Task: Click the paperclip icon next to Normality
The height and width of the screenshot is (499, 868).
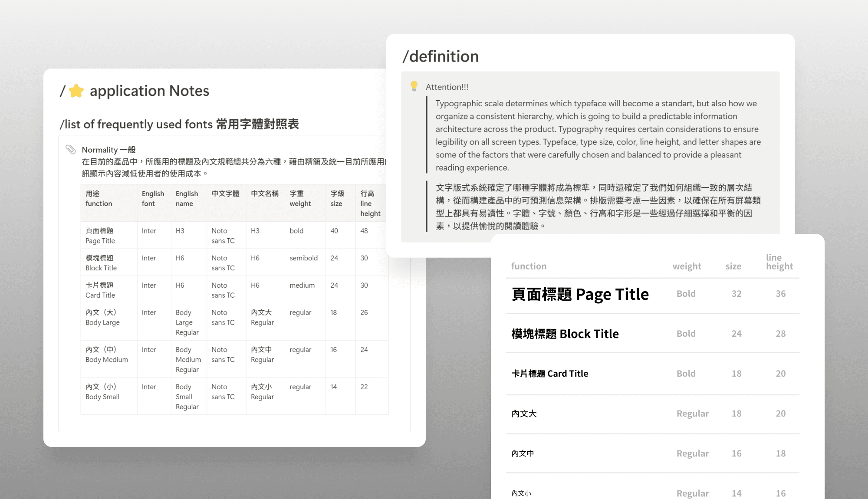Action: (x=71, y=150)
